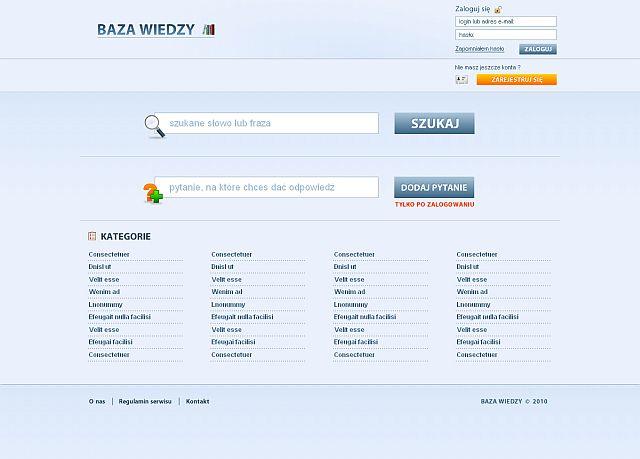This screenshot has width=640, height=459.
Task: Click the hasło password field
Action: point(505,34)
